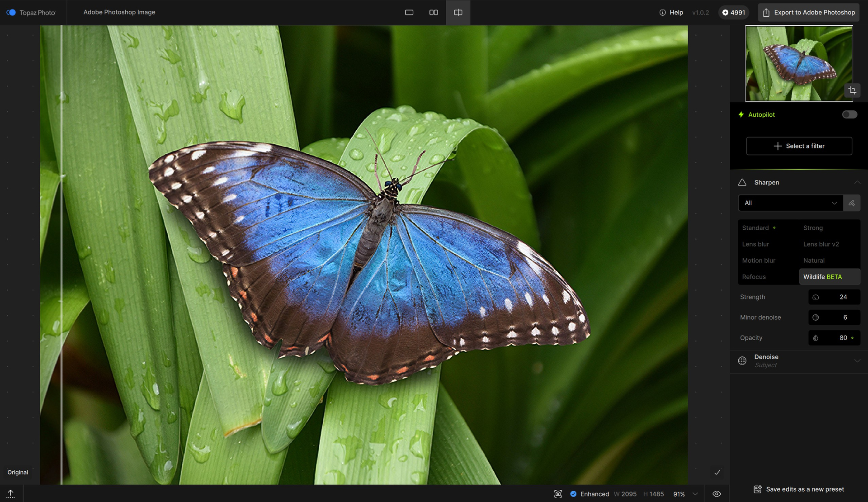Click the checkmark icon below preview
868x502 pixels.
tap(717, 472)
